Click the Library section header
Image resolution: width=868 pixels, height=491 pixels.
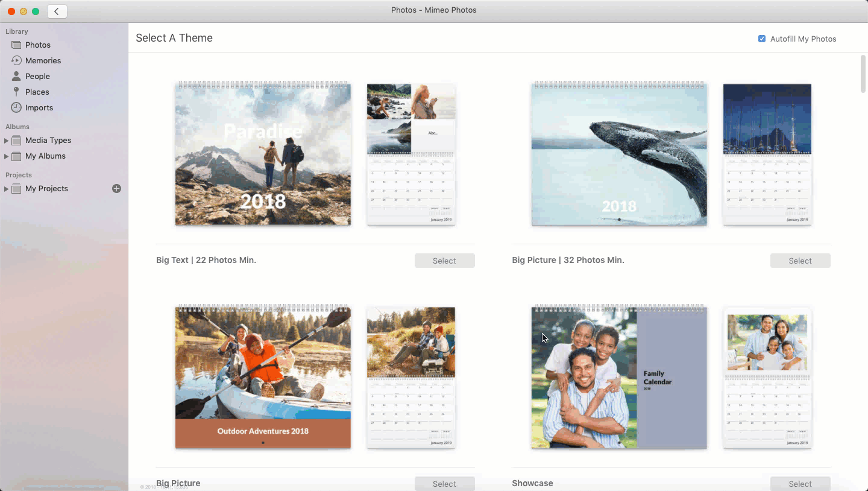coord(17,31)
